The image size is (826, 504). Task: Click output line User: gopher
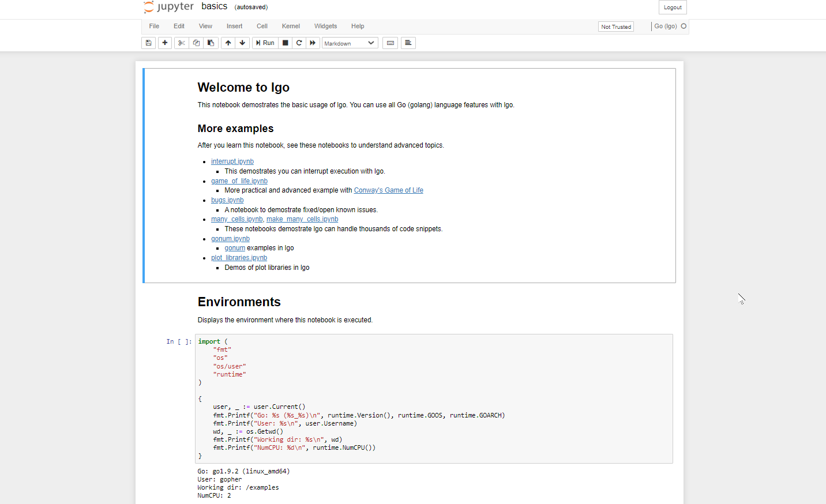point(220,479)
